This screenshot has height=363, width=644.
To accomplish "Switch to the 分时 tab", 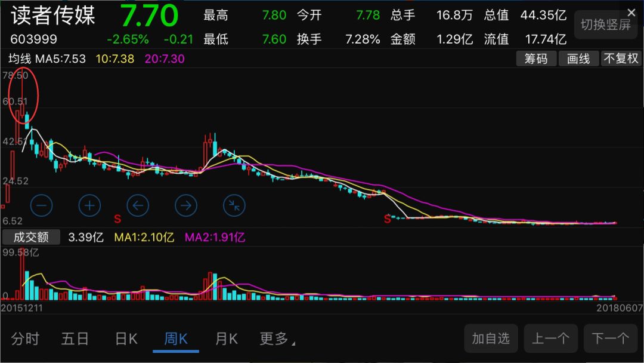I will pyautogui.click(x=25, y=339).
